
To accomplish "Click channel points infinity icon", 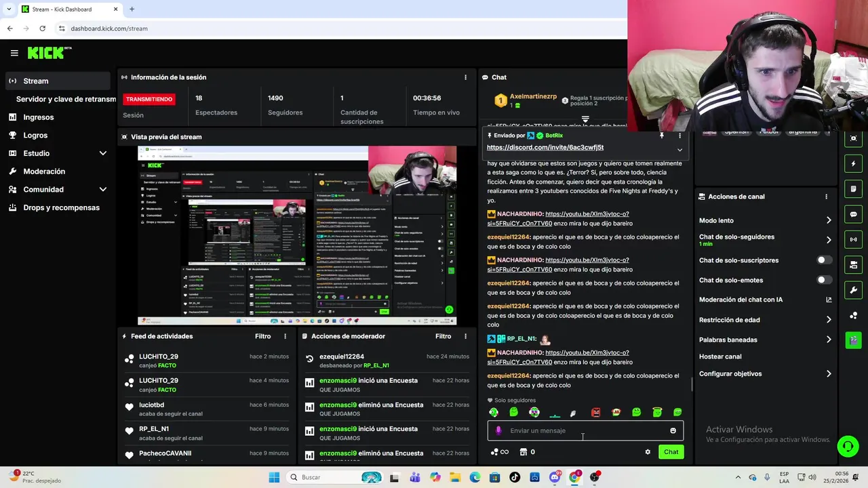I will click(500, 452).
